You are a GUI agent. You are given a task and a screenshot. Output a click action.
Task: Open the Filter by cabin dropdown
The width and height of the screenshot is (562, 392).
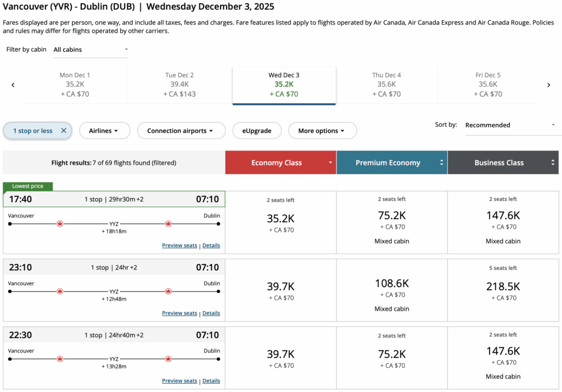91,50
